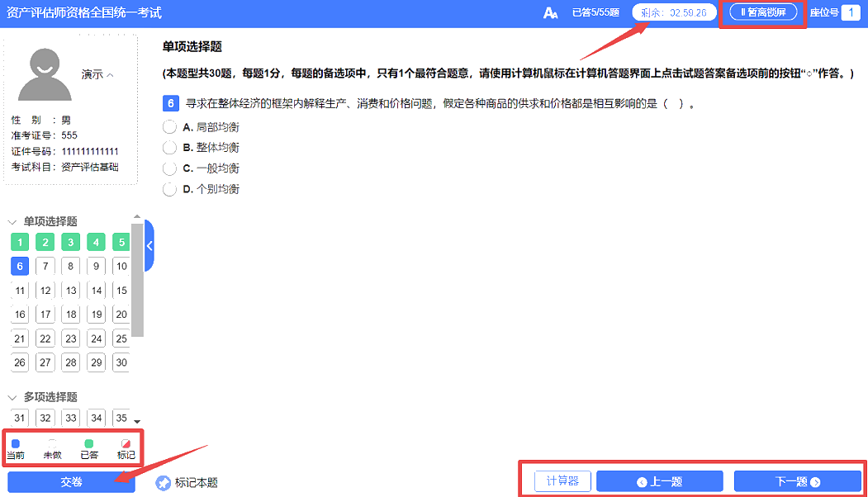Click the scroll up arrow of question list
Viewport: 868px width, 497px height.
click(x=137, y=217)
